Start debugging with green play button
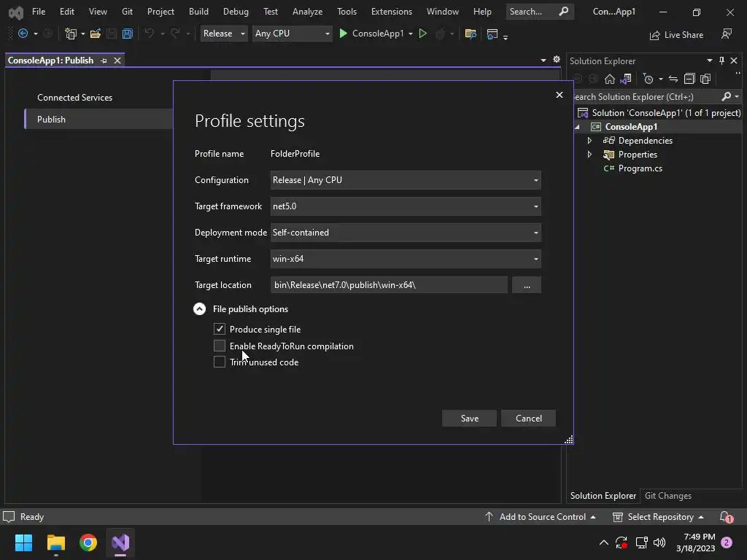The width and height of the screenshot is (747, 560). point(343,34)
